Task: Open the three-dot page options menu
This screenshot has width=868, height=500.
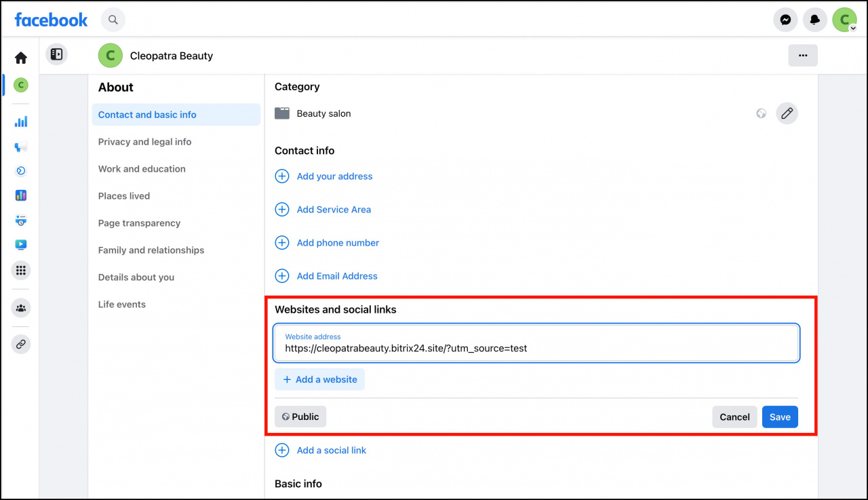Action: click(803, 56)
